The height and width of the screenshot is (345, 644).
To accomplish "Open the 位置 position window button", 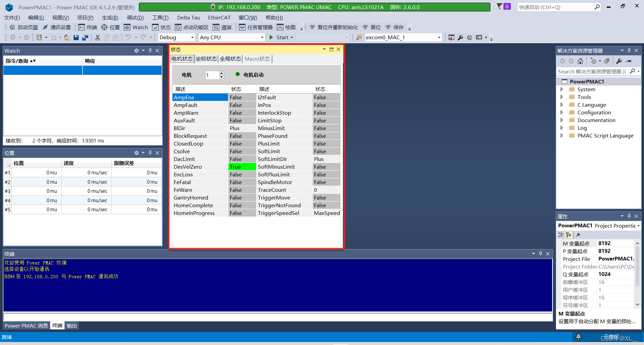I will [110, 27].
